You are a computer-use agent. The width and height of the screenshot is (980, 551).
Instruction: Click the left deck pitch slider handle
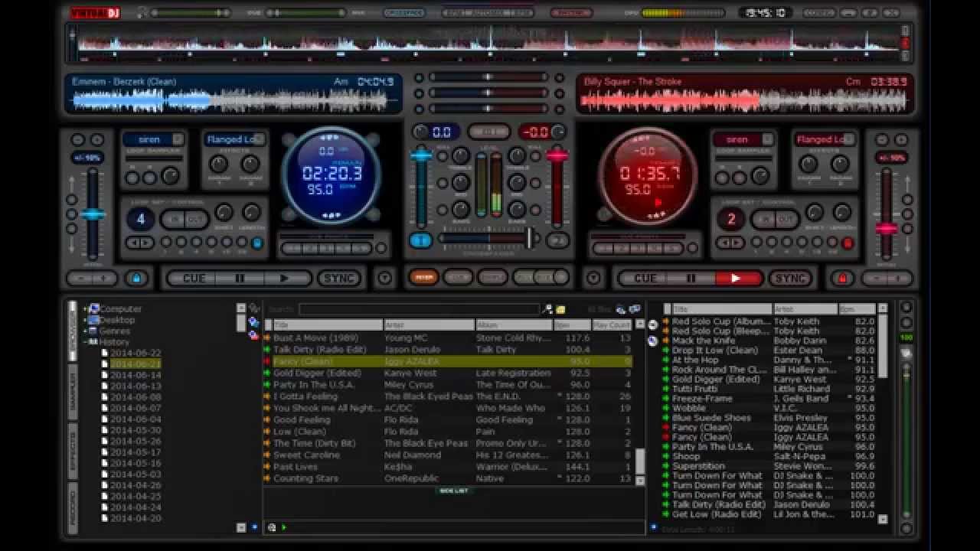tap(93, 214)
